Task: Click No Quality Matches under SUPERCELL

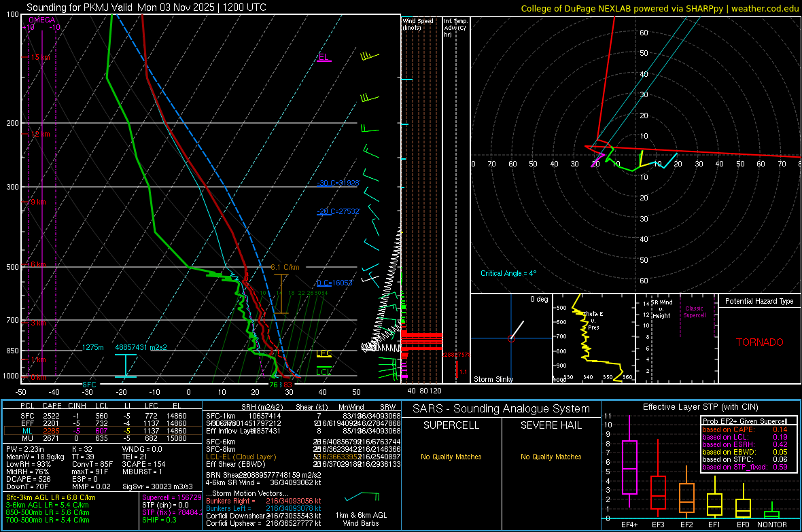Action: (451, 457)
